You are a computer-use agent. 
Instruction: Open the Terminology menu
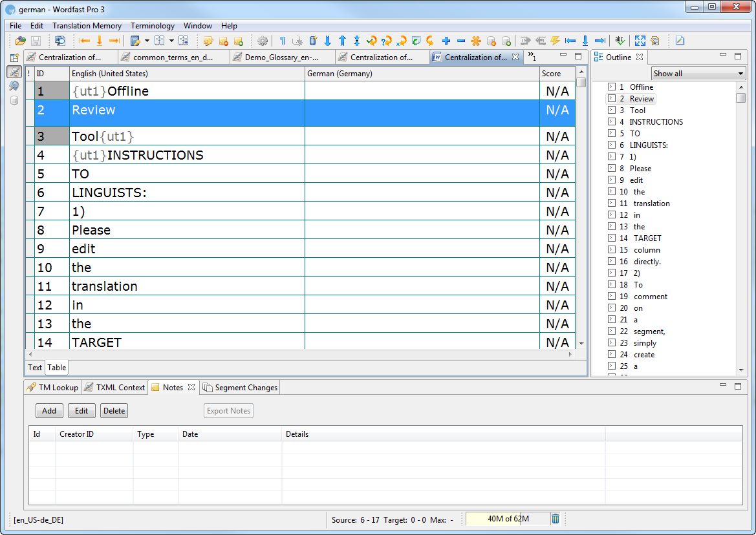point(153,25)
